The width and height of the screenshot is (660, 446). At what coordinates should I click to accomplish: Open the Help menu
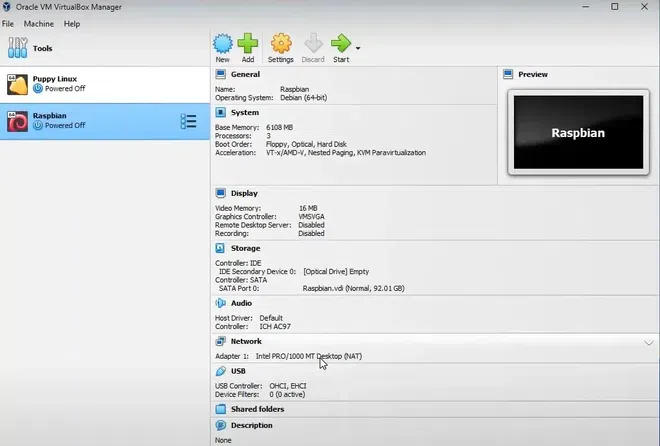tap(72, 23)
